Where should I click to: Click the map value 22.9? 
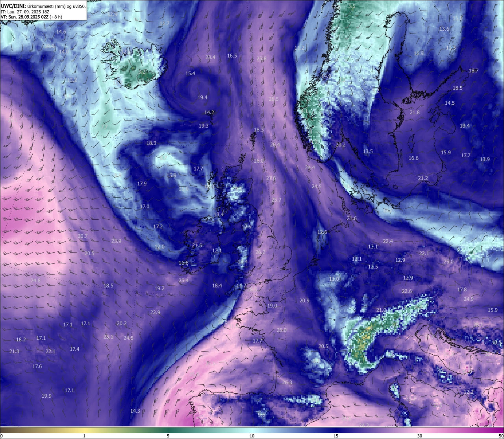(x=155, y=312)
